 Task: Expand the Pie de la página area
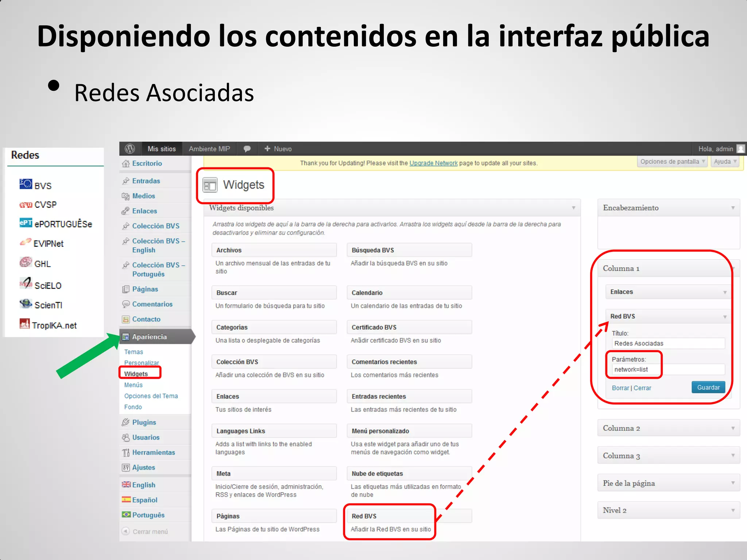(733, 483)
